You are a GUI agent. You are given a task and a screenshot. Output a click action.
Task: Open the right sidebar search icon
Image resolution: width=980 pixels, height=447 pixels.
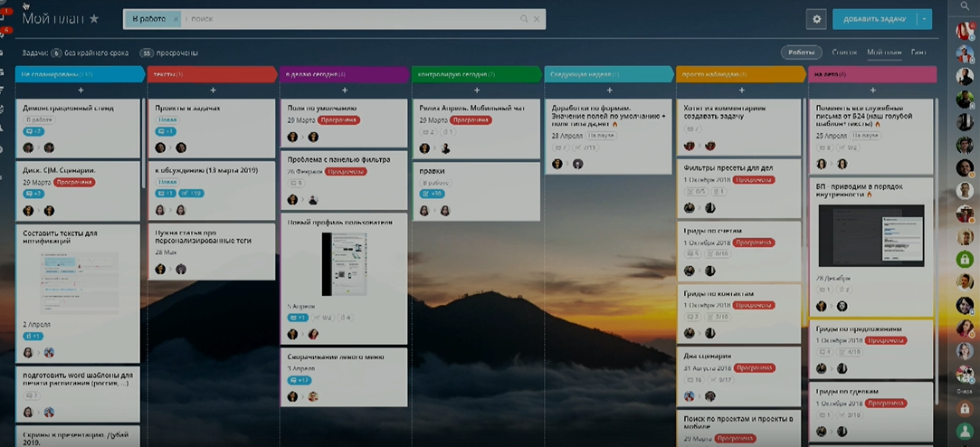pos(965,6)
